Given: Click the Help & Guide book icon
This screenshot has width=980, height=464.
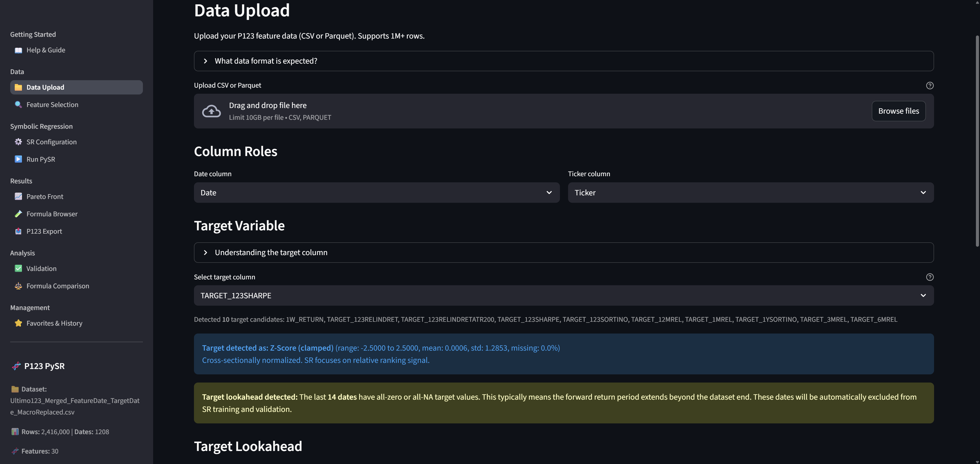Looking at the screenshot, I should (18, 50).
